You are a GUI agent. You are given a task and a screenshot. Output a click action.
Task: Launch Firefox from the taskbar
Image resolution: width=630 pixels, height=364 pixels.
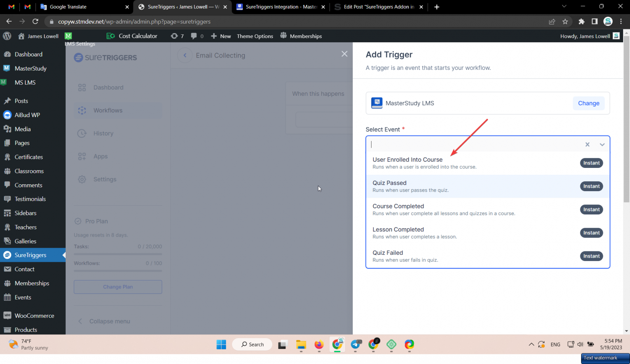tap(319, 345)
